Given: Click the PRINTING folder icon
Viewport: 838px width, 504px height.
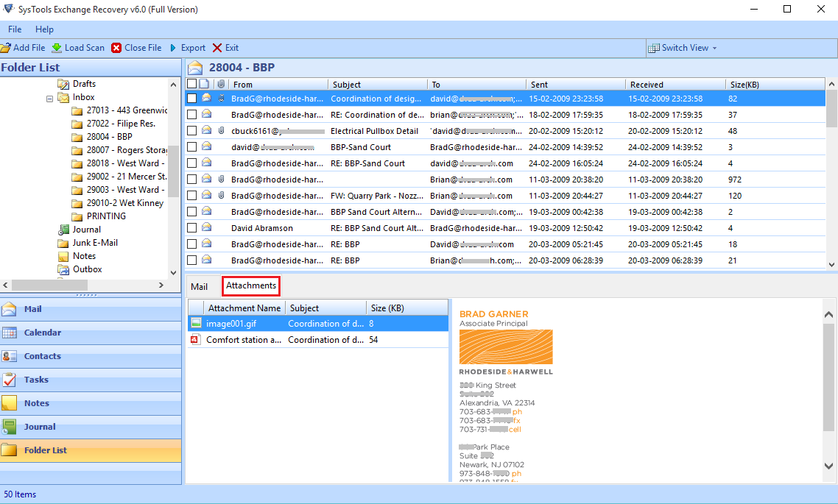Looking at the screenshot, I should (x=77, y=216).
